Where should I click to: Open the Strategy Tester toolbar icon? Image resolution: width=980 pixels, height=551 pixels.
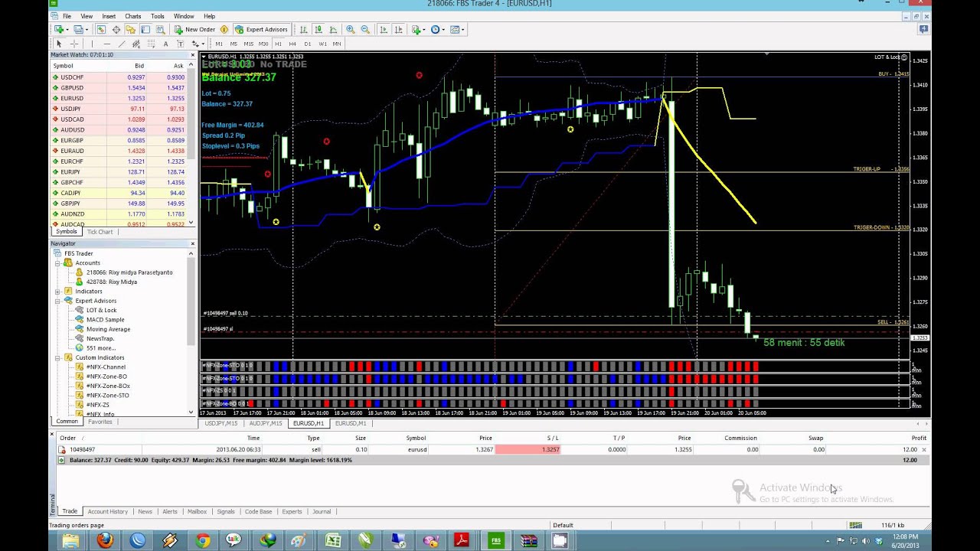160,29
